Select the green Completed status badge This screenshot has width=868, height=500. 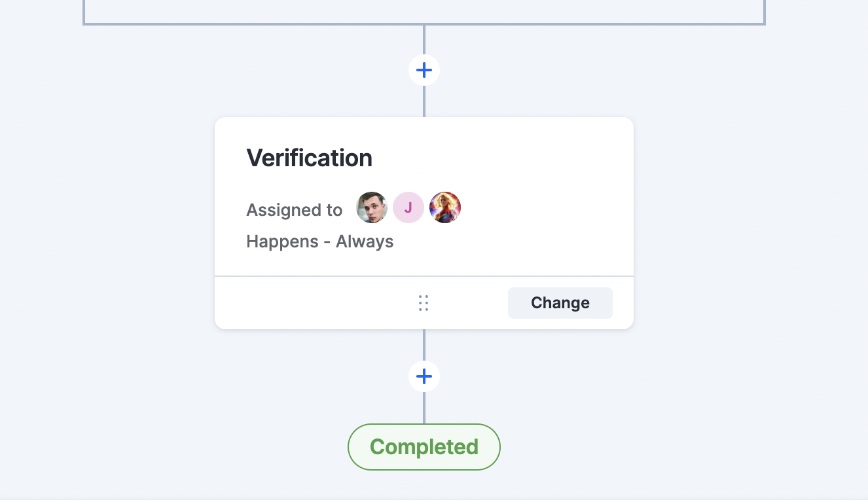[x=424, y=447]
